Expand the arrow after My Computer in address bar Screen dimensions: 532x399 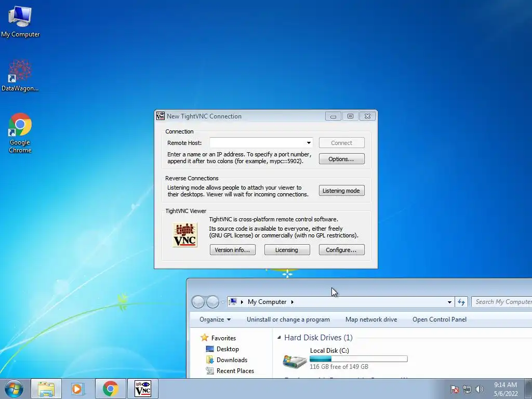pos(292,302)
